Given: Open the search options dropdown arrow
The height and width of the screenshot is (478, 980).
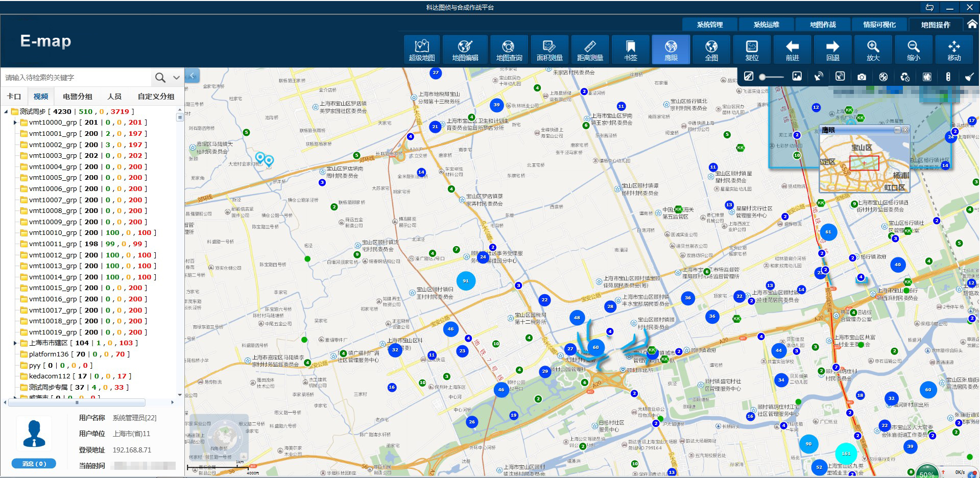Looking at the screenshot, I should [176, 78].
